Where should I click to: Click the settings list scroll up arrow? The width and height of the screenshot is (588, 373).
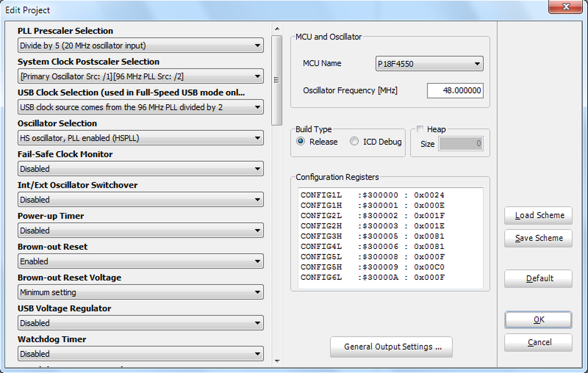point(277,29)
